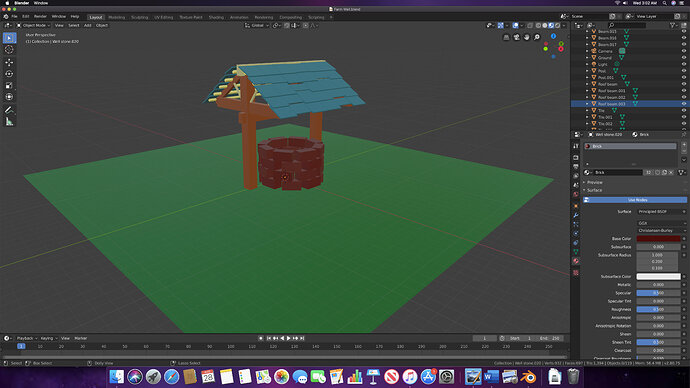The width and height of the screenshot is (690, 388).
Task: Open the Object properties tab icon
Action: [576, 206]
